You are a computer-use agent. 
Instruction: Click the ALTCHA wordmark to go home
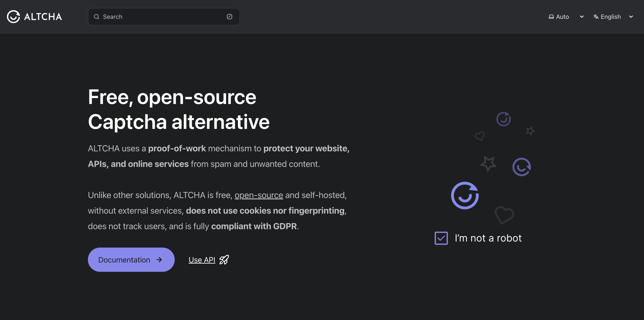pos(43,16)
